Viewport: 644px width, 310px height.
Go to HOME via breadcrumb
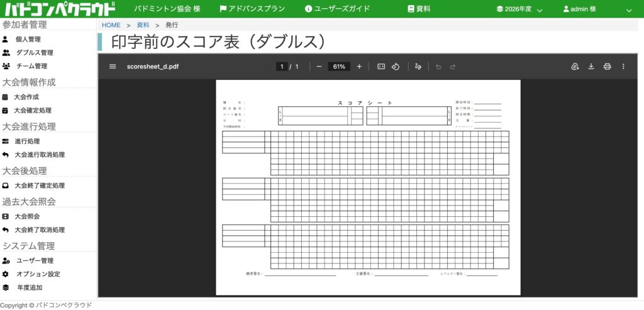click(x=111, y=25)
